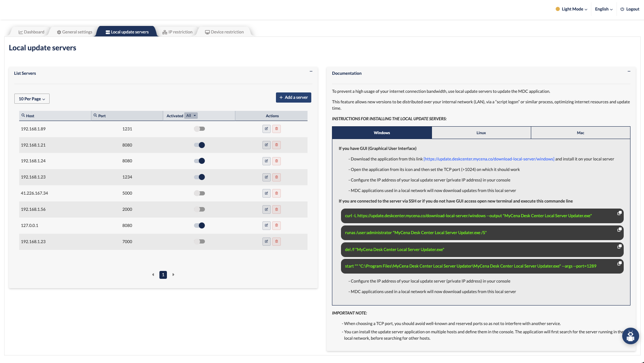Viewport: 644px width, 363px height.
Task: Delete server 192.168.1.56
Action: coord(277,210)
